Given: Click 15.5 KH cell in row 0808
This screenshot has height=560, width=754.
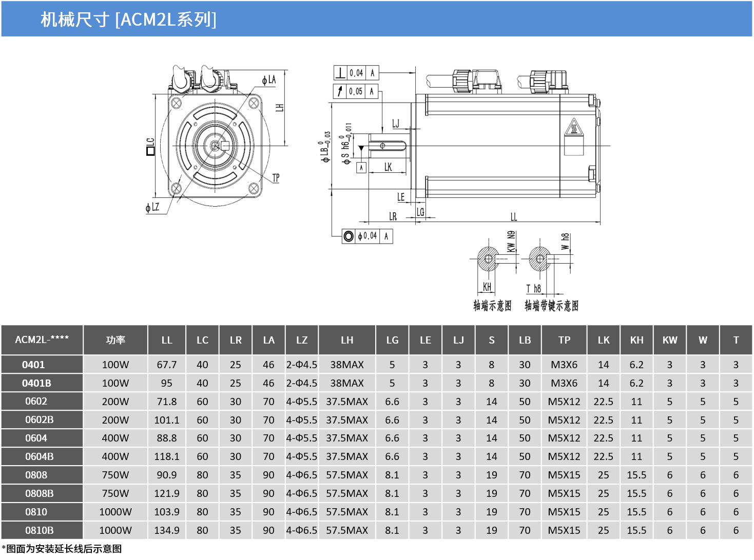Looking at the screenshot, I should pyautogui.click(x=636, y=475).
